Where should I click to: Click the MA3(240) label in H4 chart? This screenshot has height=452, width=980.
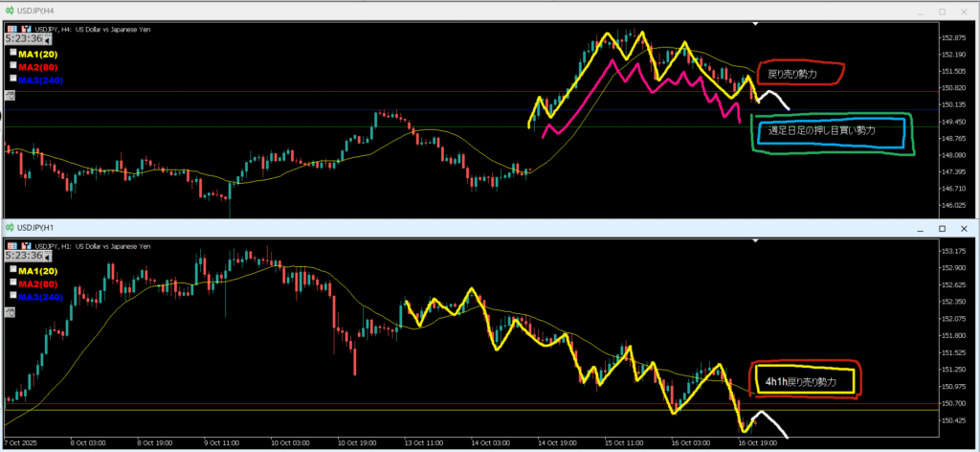(x=40, y=80)
